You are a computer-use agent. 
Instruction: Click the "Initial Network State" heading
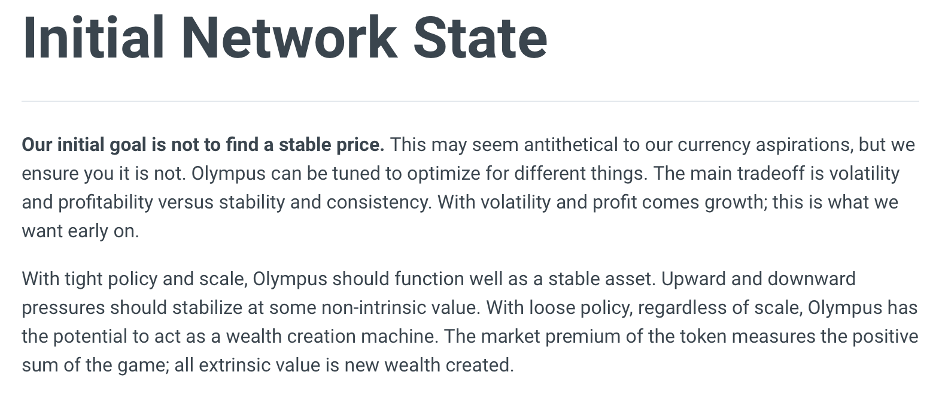click(285, 38)
